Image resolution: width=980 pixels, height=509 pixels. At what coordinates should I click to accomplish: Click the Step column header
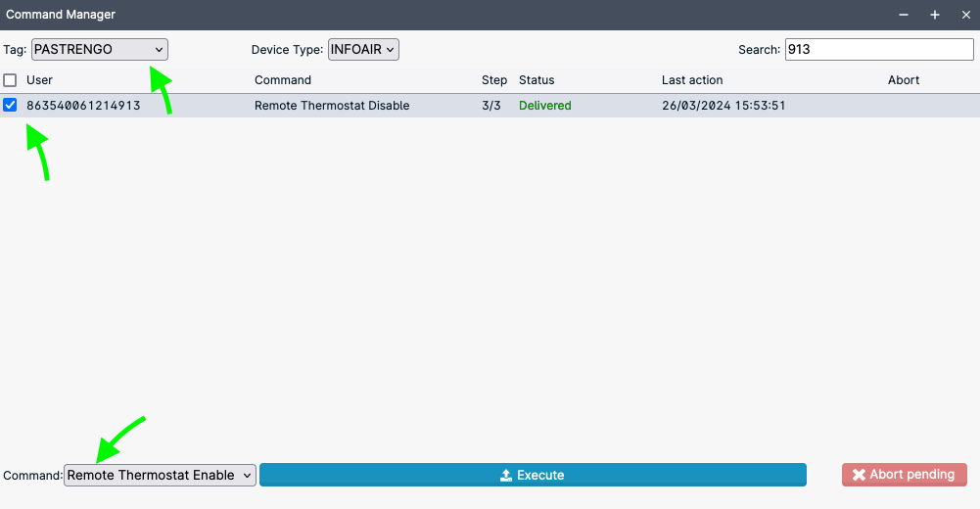pos(494,80)
